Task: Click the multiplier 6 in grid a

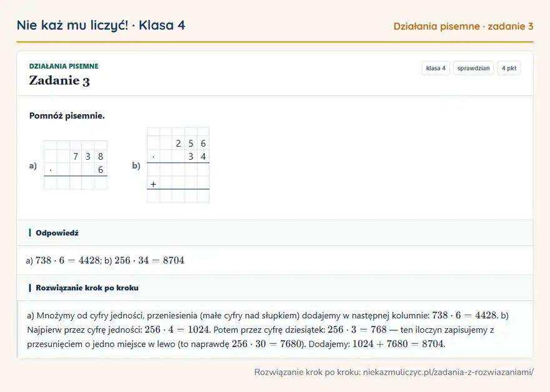Action: pos(101,170)
